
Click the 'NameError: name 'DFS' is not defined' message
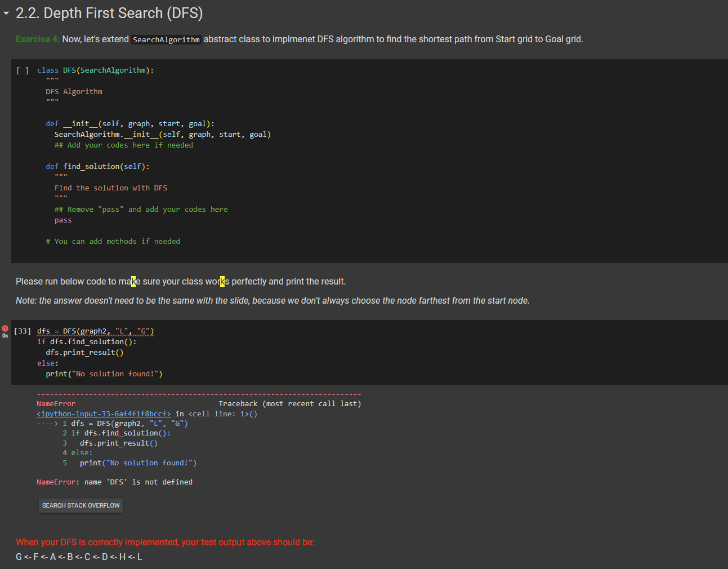pos(114,482)
